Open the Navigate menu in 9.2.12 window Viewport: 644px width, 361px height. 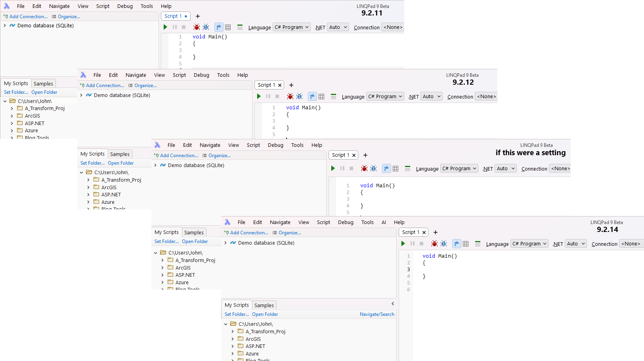(x=136, y=75)
